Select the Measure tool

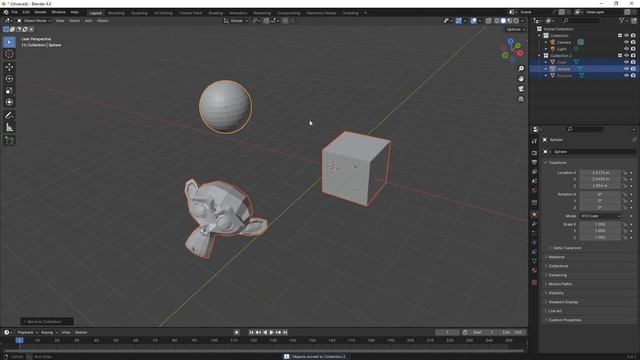(x=9, y=128)
